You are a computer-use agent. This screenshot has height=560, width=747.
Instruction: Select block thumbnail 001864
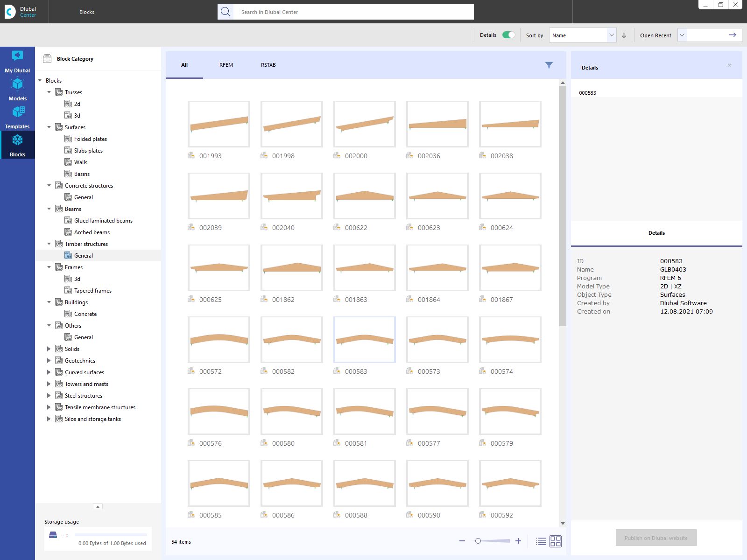pyautogui.click(x=437, y=268)
